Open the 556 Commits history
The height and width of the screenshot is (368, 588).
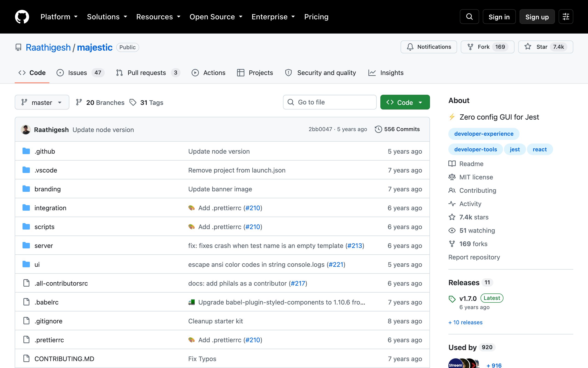[x=397, y=129]
